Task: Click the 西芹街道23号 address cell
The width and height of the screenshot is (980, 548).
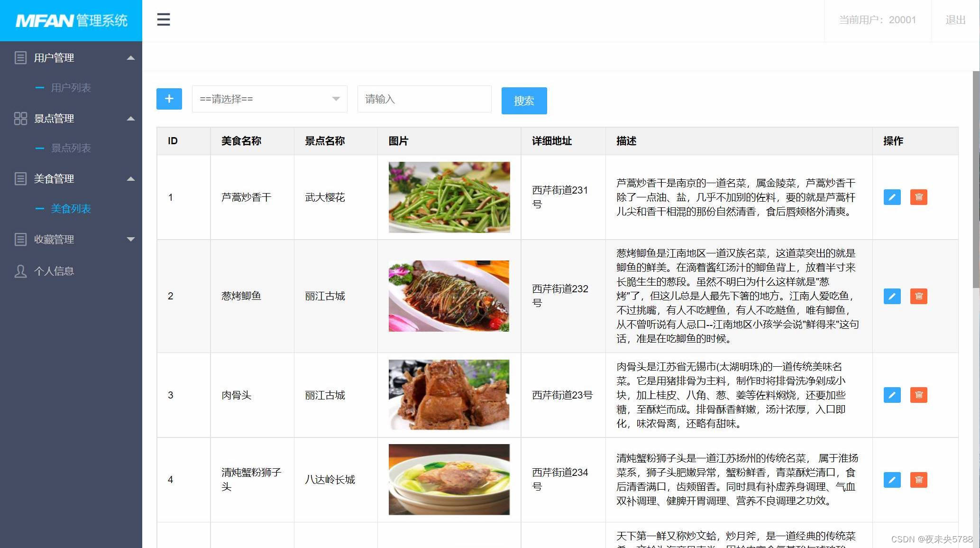Action: [562, 395]
